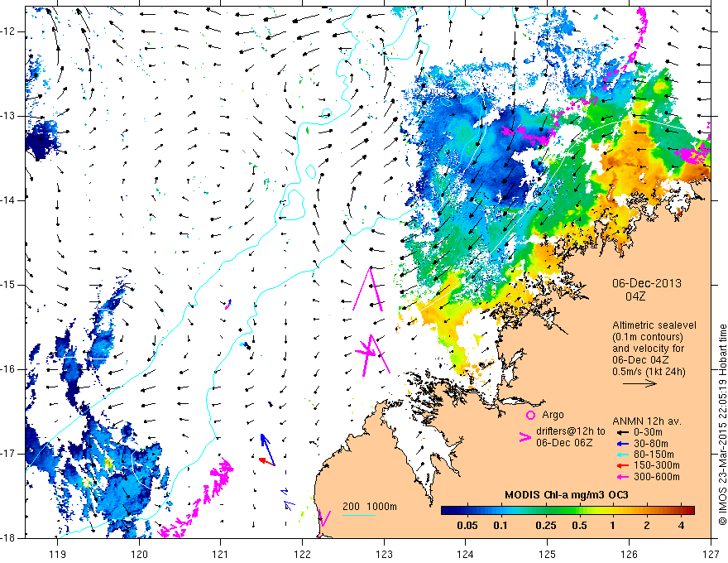Click the time label 04Z
The image size is (728, 563).
635,296
